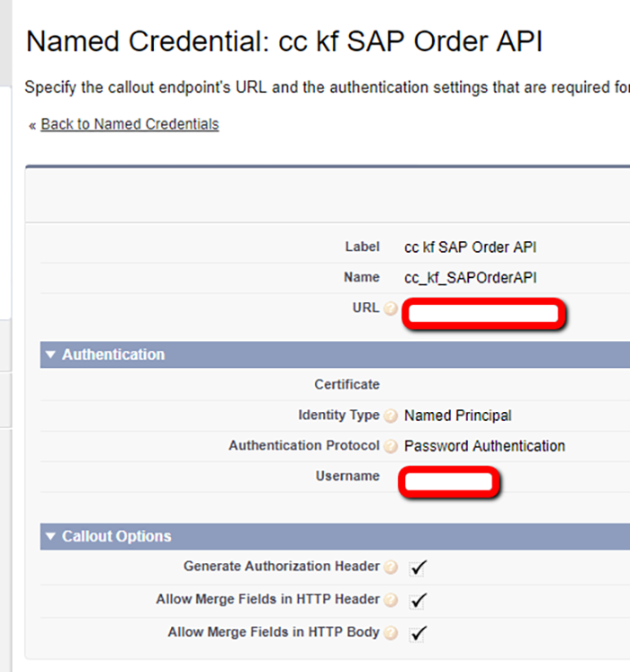The width and height of the screenshot is (630, 672).
Task: Toggle Allow Merge Fields in HTTP Body checkbox
Action: coord(418,634)
